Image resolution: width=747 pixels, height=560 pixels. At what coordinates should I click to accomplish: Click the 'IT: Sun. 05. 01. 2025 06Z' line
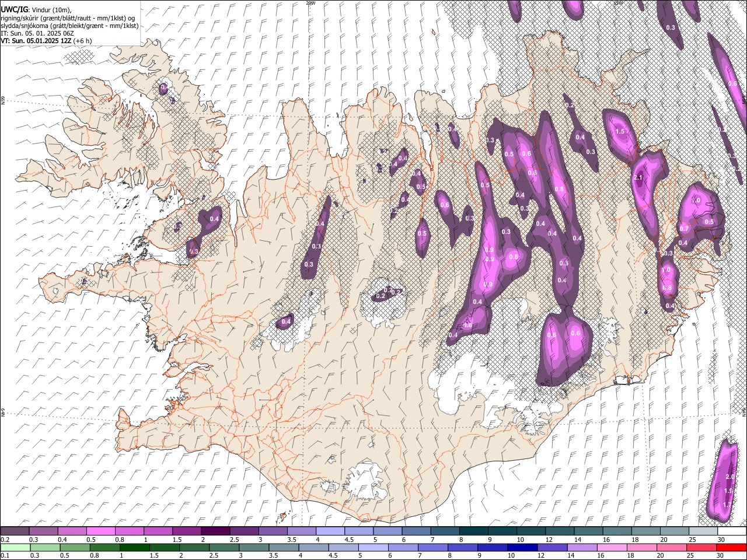tap(37, 33)
